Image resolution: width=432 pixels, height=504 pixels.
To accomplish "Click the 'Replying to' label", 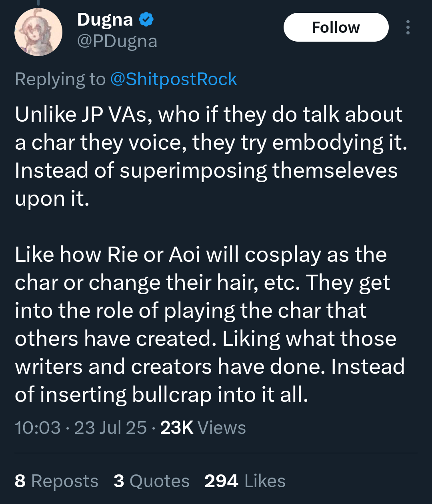I will tap(60, 79).
